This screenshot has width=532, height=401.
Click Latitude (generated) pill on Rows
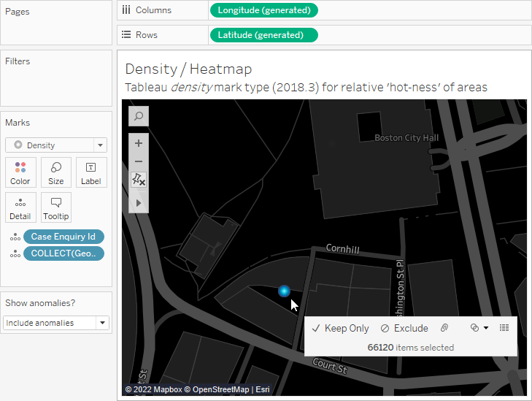pyautogui.click(x=264, y=35)
